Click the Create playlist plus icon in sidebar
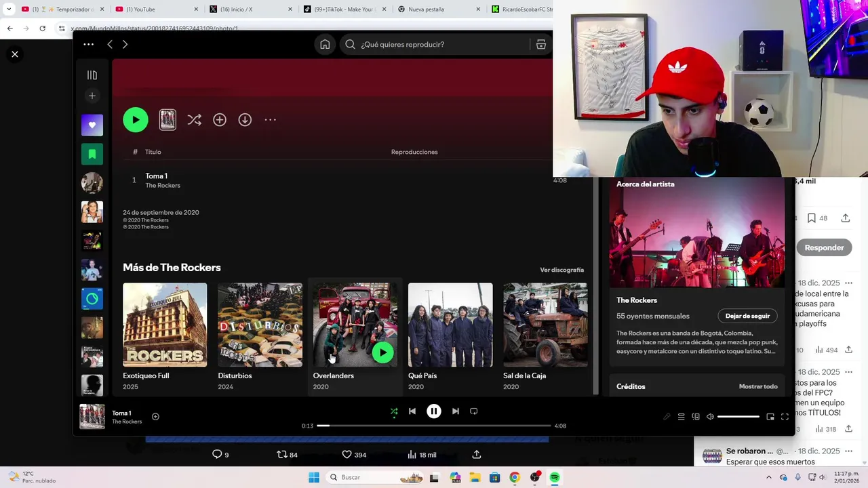 pos(92,96)
